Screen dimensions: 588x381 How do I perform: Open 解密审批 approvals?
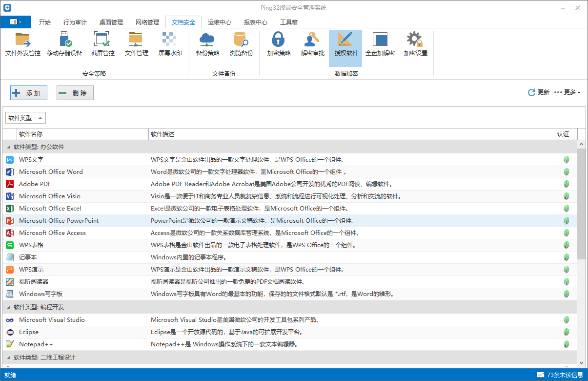click(312, 45)
